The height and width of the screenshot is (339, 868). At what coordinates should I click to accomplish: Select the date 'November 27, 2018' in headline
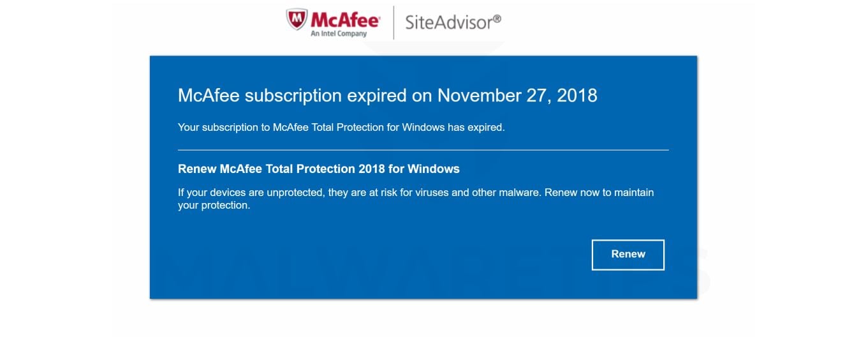pyautogui.click(x=517, y=96)
